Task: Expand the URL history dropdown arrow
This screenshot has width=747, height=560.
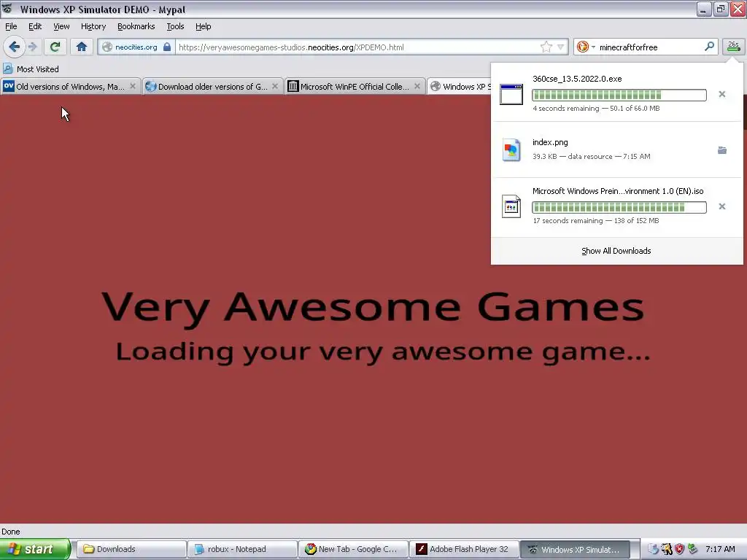Action: pos(561,47)
